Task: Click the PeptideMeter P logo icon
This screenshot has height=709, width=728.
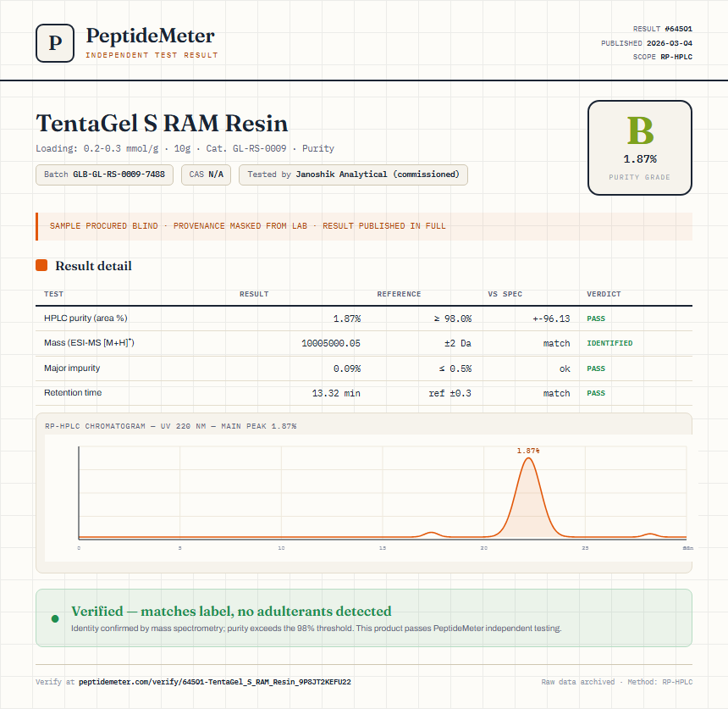Action: coord(55,43)
